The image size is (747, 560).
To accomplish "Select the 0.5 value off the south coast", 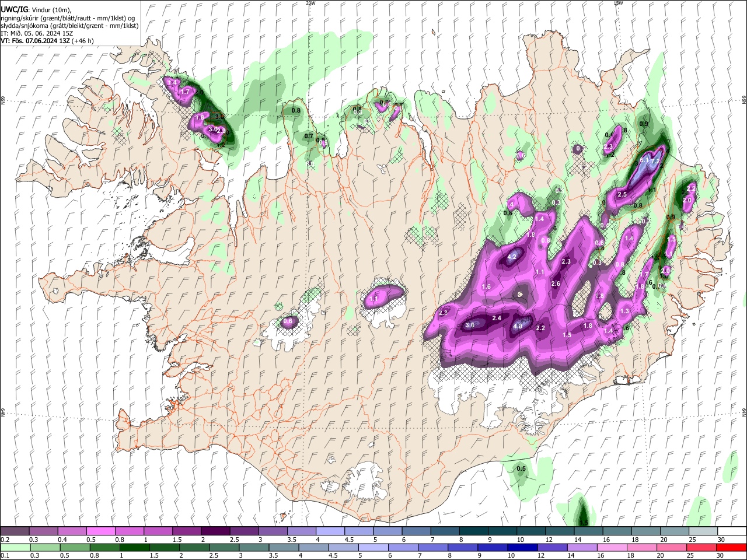I will click(x=521, y=469).
